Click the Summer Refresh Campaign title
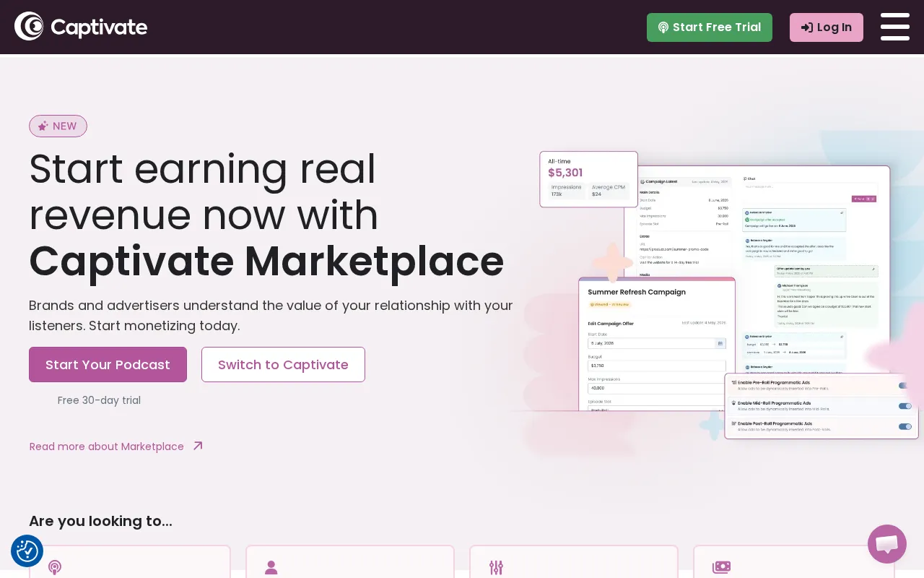 tap(637, 293)
